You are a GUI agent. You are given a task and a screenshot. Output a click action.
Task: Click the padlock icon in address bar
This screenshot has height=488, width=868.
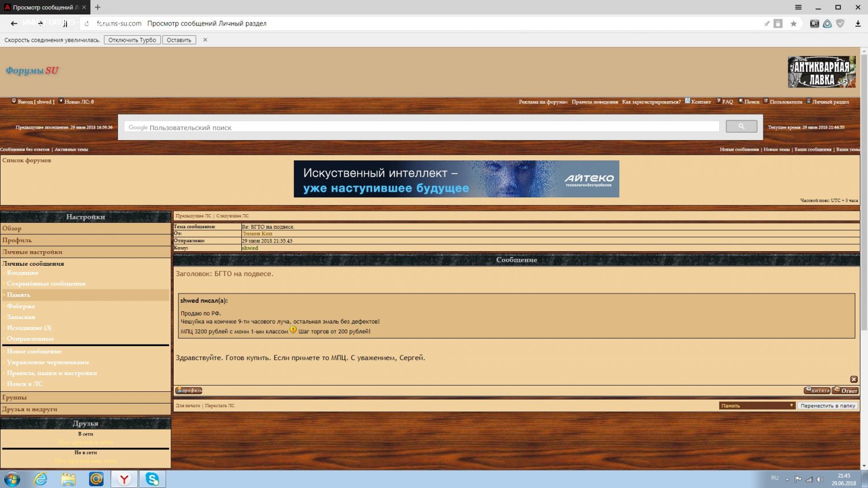pyautogui.click(x=778, y=24)
